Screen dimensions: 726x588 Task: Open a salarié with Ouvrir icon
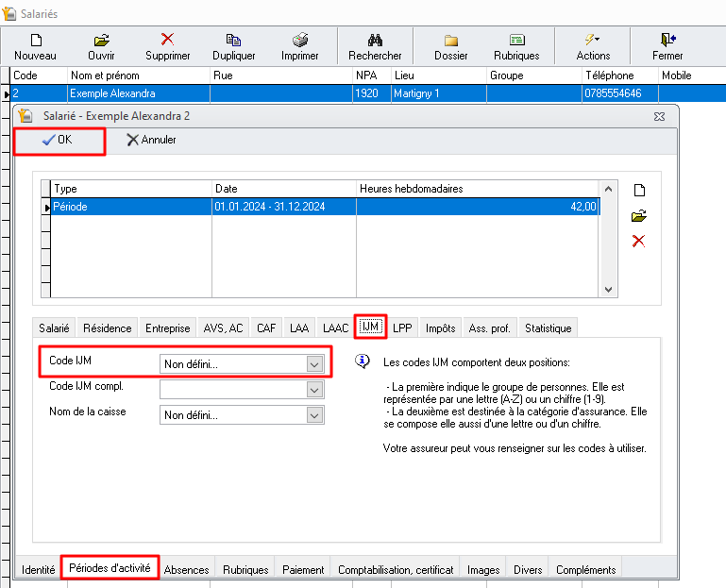click(101, 41)
